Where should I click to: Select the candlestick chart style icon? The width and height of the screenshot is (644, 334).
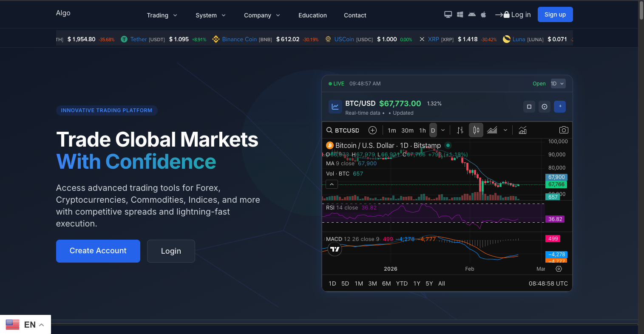click(476, 130)
